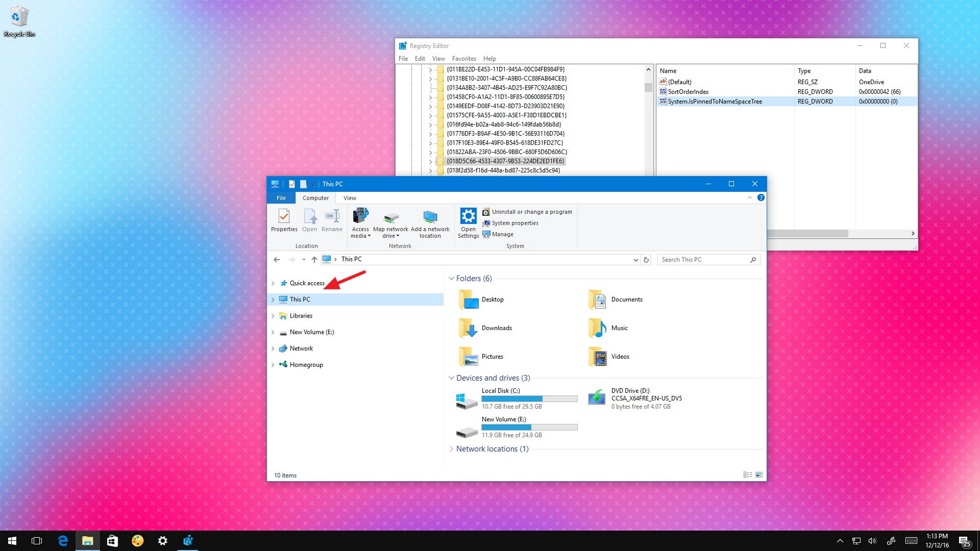The height and width of the screenshot is (551, 980).
Task: Click the Properties icon in ribbon
Action: point(284,219)
